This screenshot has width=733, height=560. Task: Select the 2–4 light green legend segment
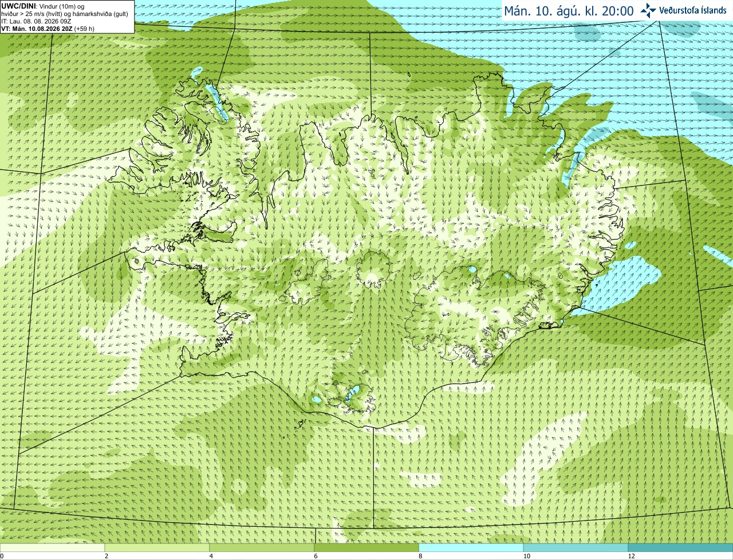157,547
